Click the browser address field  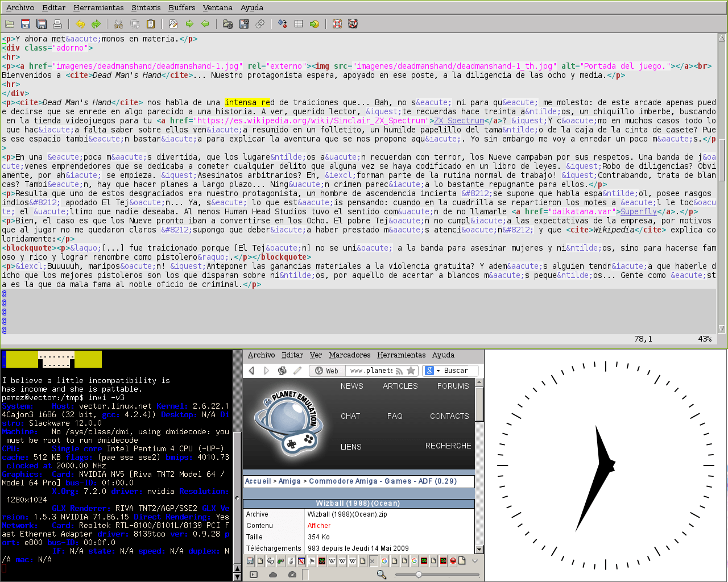coord(372,371)
